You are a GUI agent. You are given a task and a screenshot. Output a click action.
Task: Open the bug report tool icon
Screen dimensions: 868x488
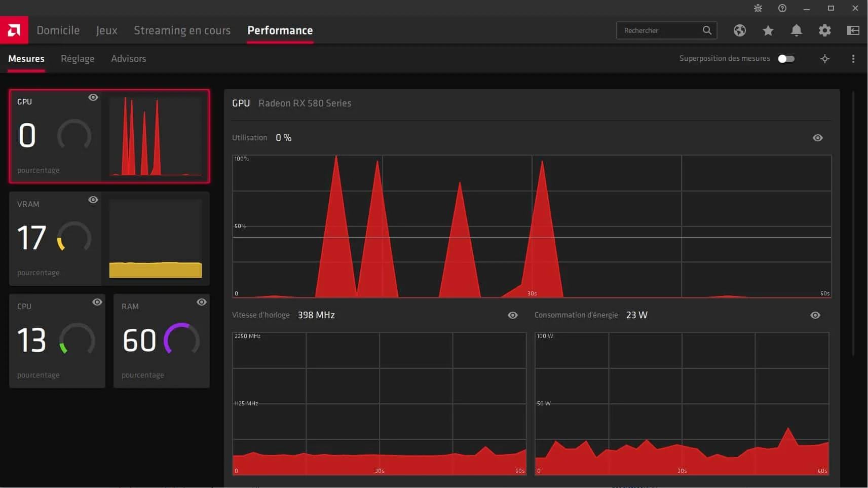[x=758, y=8]
